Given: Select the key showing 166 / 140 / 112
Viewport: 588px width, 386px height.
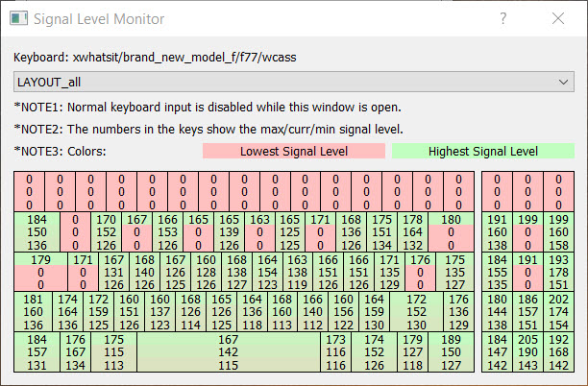Looking at the screenshot, I should (313, 312).
